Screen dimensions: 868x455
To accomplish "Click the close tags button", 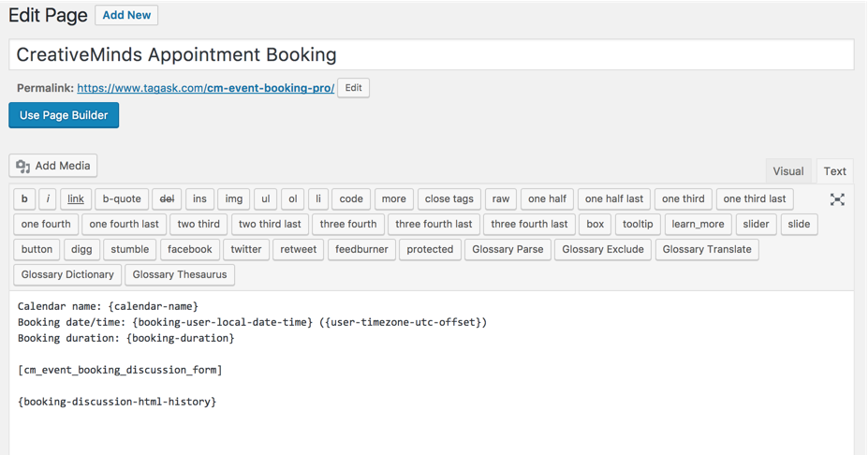I will [449, 198].
